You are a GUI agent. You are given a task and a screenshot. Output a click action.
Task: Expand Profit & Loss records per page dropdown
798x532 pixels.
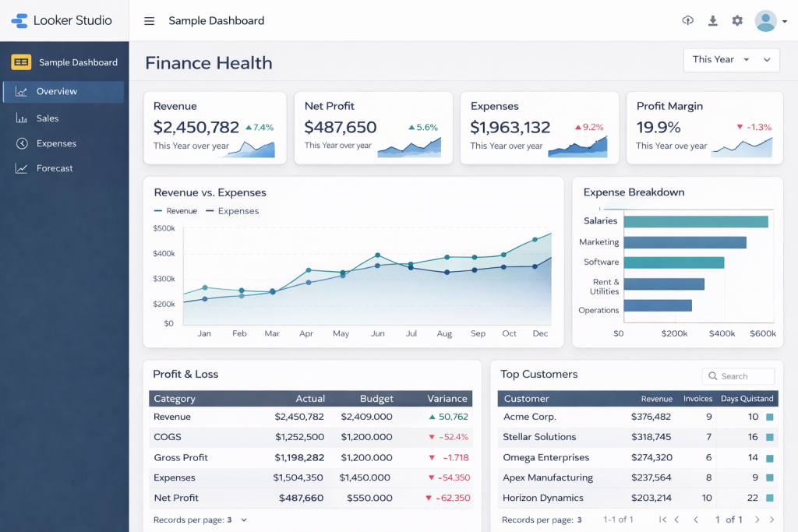pyautogui.click(x=244, y=520)
